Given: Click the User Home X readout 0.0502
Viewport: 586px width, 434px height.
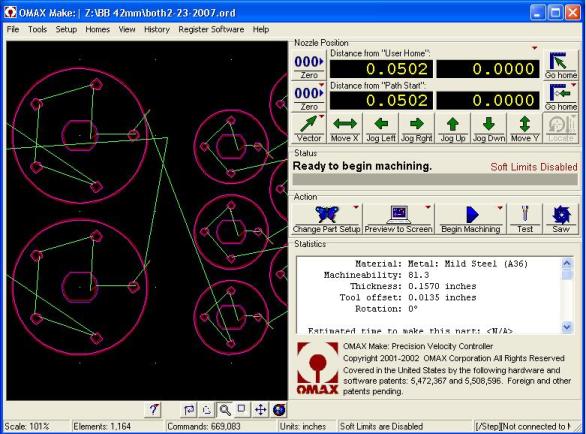Looking at the screenshot, I should pyautogui.click(x=381, y=69).
